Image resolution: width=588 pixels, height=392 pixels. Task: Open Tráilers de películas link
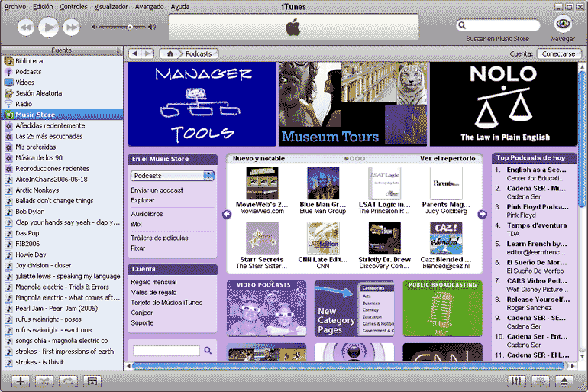point(160,238)
